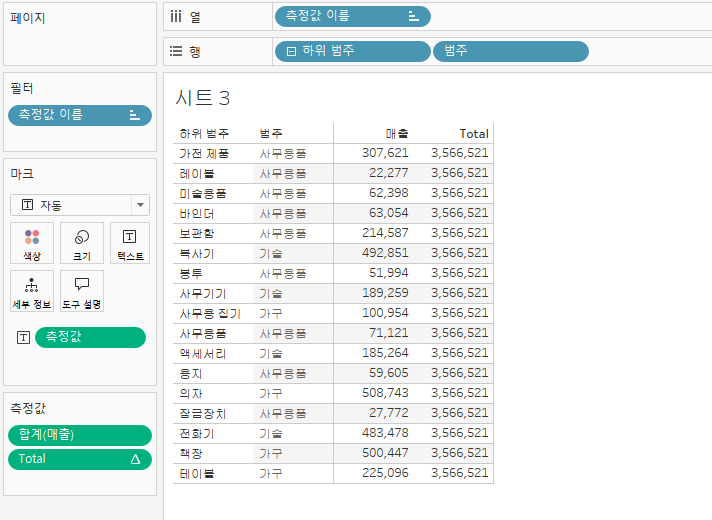Click the 하위 범주 column header
712x520 pixels.
point(204,134)
